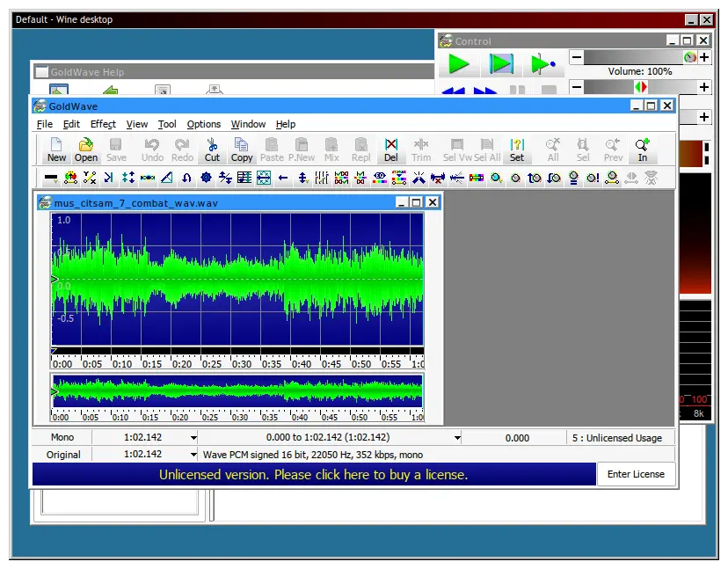This screenshot has width=728, height=569.
Task: Click the Copy toolbar icon
Action: point(242,150)
